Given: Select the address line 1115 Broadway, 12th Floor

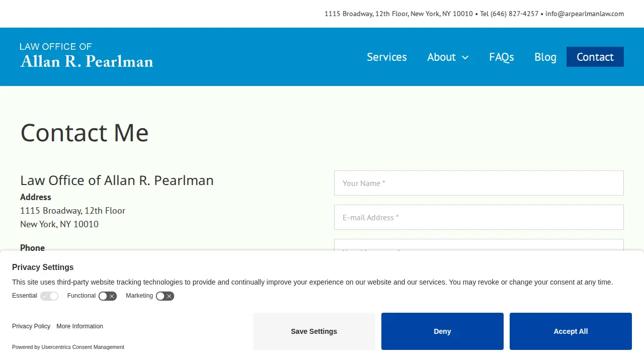Looking at the screenshot, I should [x=73, y=211].
